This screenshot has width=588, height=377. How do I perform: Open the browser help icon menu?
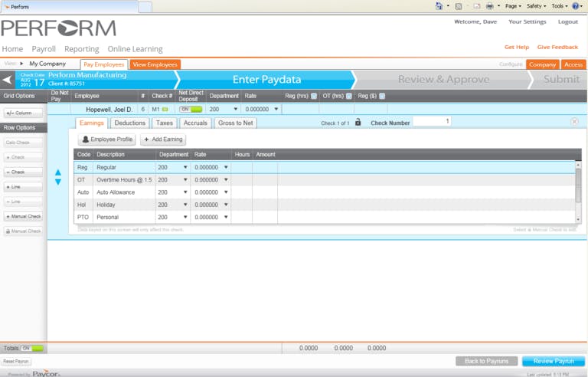click(x=577, y=6)
